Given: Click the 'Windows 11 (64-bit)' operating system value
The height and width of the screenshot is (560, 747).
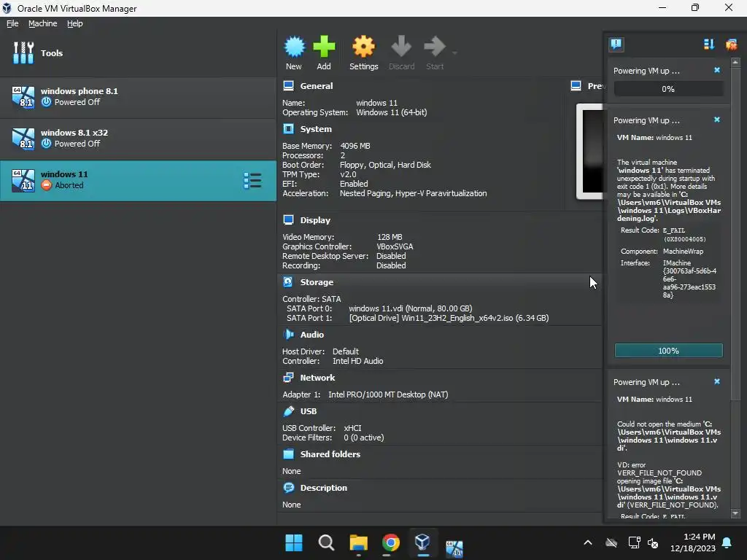Looking at the screenshot, I should pos(392,112).
